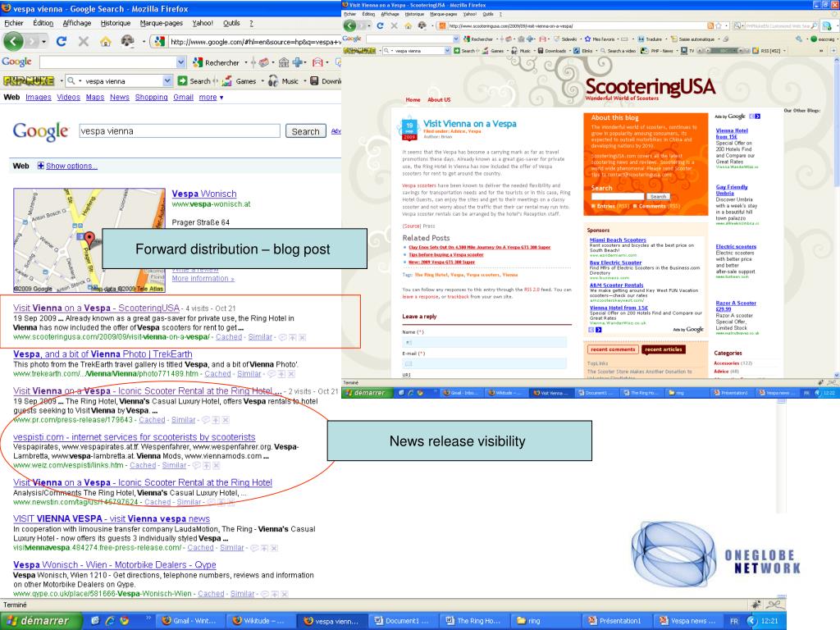Open the Games dropdown arrow in Google Search window
Image resolution: width=840 pixels, height=630 pixels.
point(262,81)
